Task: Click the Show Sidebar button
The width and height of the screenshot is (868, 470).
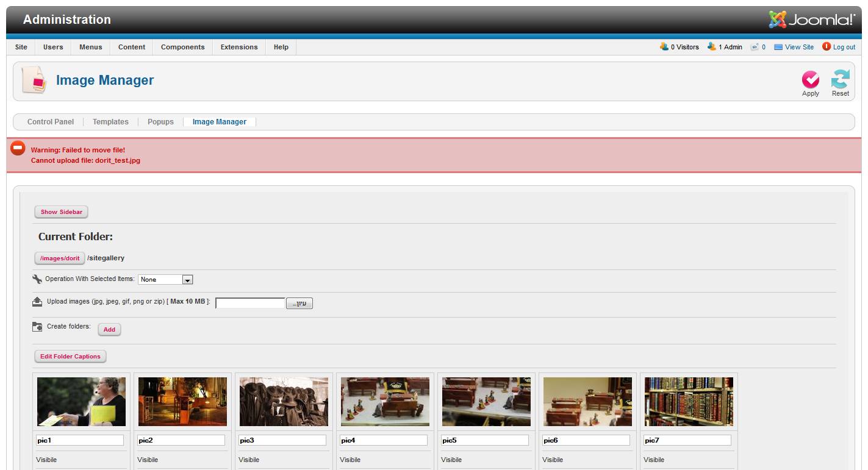Action: 62,212
